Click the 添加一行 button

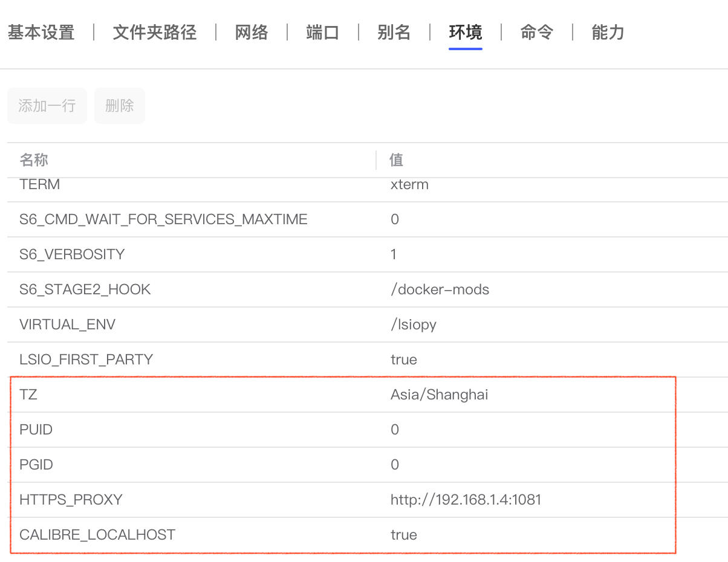47,105
